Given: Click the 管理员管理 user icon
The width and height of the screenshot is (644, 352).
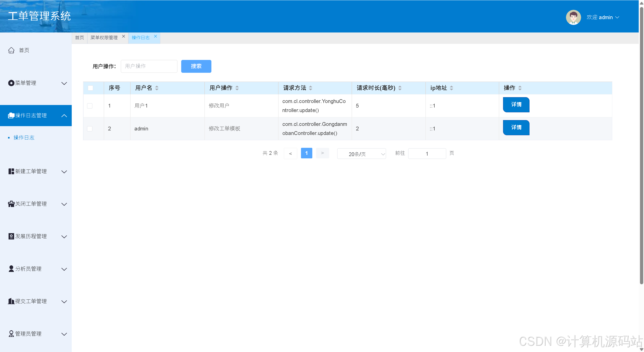Looking at the screenshot, I should (x=11, y=334).
